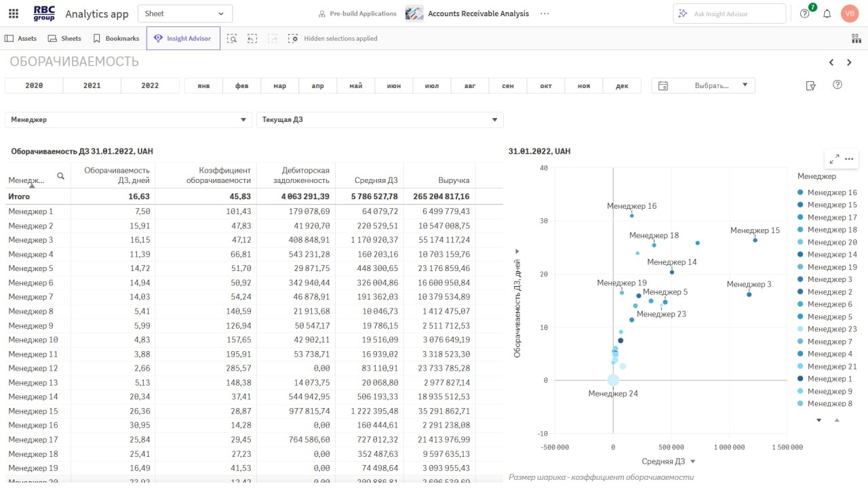Go to the next sheet arrow
868x488 pixels.
tap(849, 62)
